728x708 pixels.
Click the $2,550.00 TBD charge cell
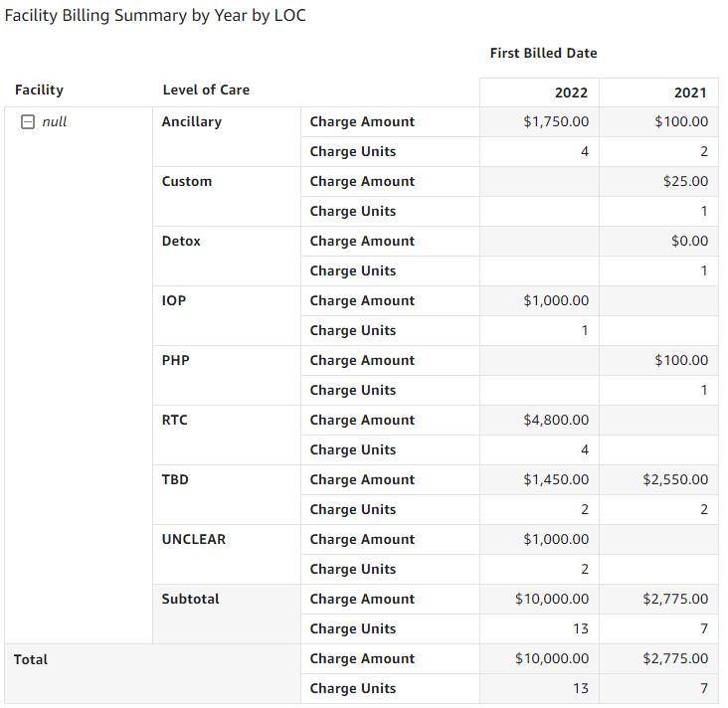[x=675, y=480]
